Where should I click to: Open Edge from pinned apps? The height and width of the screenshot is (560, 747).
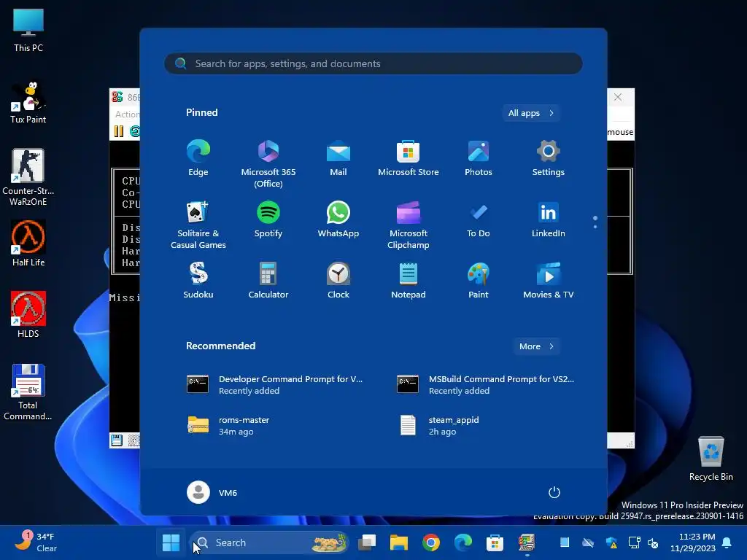198,158
